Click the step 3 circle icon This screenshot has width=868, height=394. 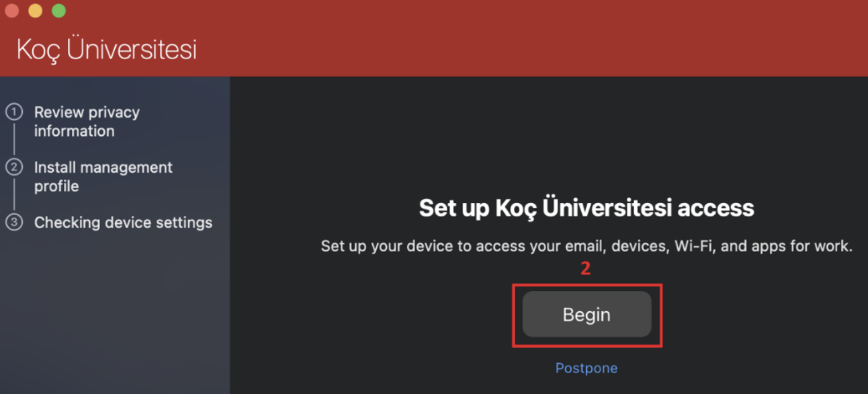click(14, 222)
